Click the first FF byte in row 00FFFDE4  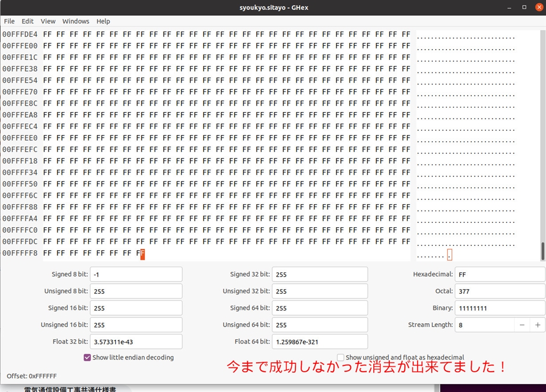pyautogui.click(x=47, y=34)
